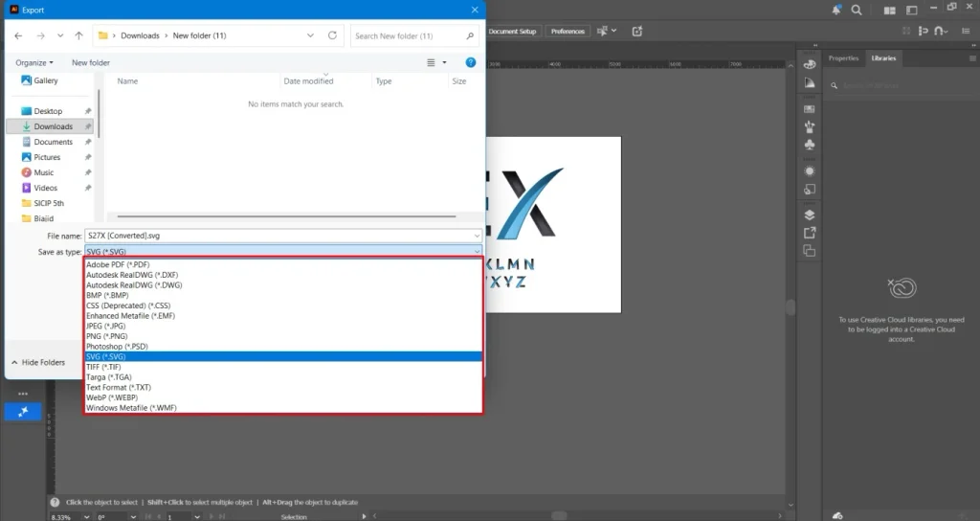Open Layers panel icon in dock
The height and width of the screenshot is (521, 980).
click(810, 215)
